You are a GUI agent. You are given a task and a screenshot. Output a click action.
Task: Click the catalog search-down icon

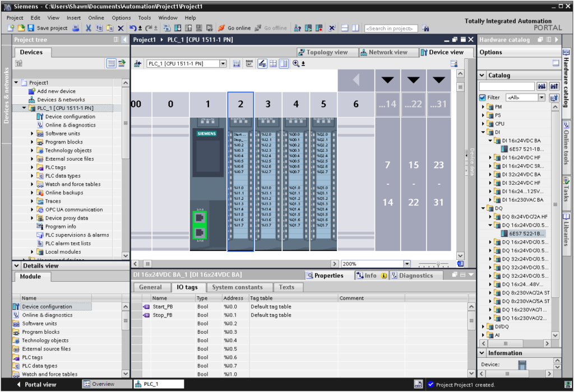pos(541,86)
